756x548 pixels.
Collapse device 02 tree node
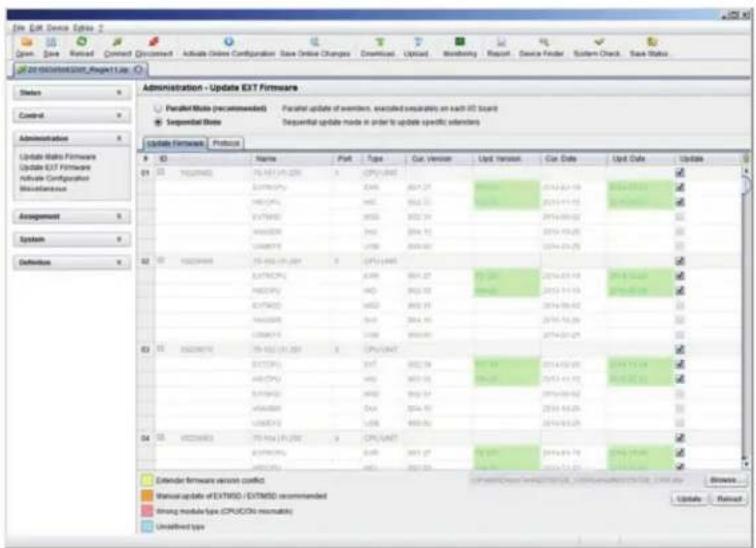(x=161, y=260)
